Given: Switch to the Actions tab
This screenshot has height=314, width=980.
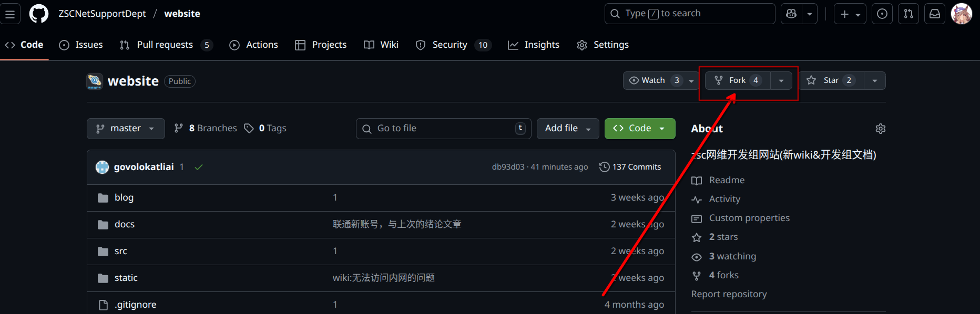Looking at the screenshot, I should coord(254,45).
